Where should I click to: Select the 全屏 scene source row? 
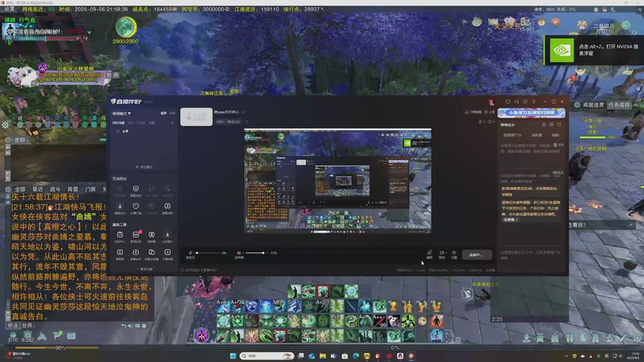(142, 131)
